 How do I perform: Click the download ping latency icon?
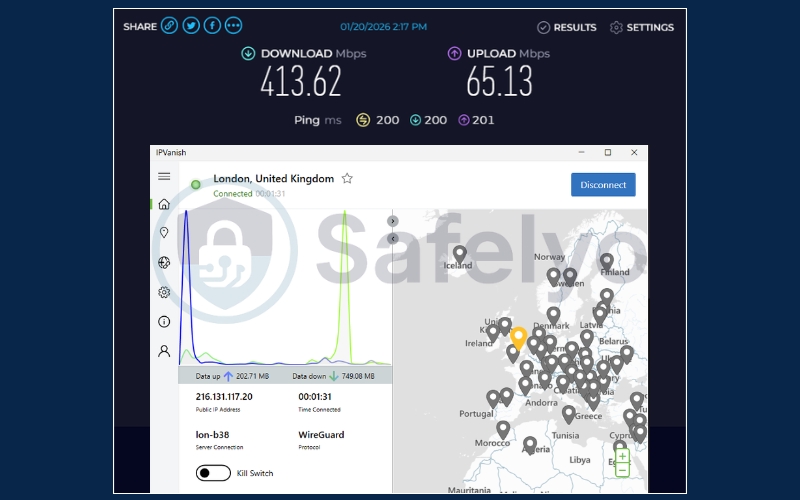[x=415, y=120]
